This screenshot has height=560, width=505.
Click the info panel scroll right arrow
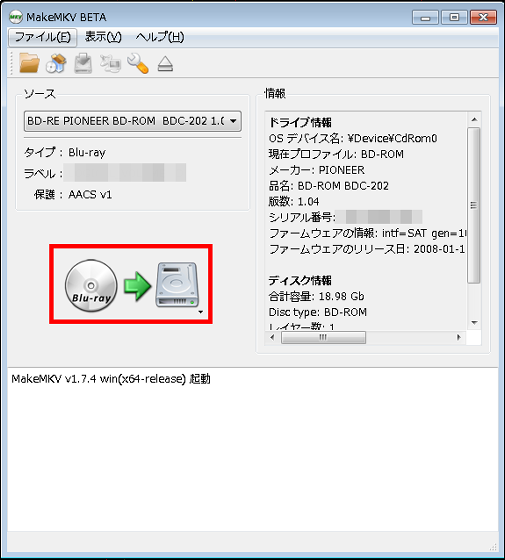tap(459, 337)
